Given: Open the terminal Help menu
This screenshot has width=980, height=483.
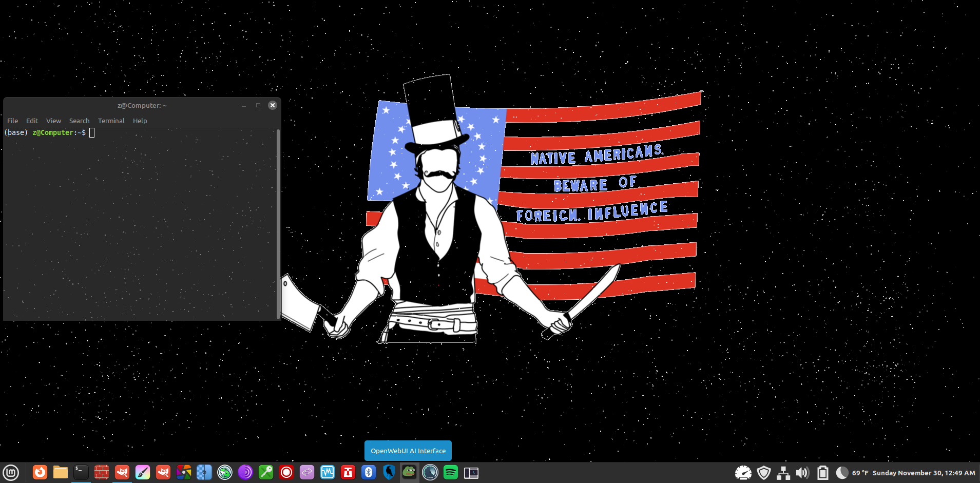Looking at the screenshot, I should coord(140,121).
